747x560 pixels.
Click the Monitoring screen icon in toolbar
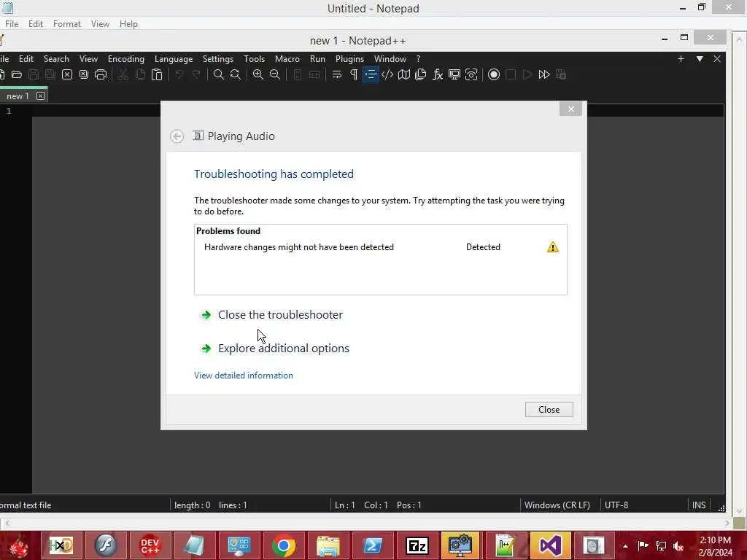click(x=454, y=74)
